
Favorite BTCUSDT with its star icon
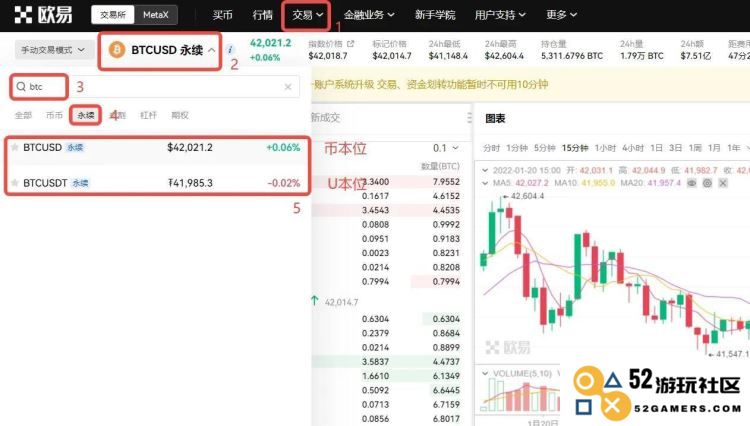[x=15, y=183]
